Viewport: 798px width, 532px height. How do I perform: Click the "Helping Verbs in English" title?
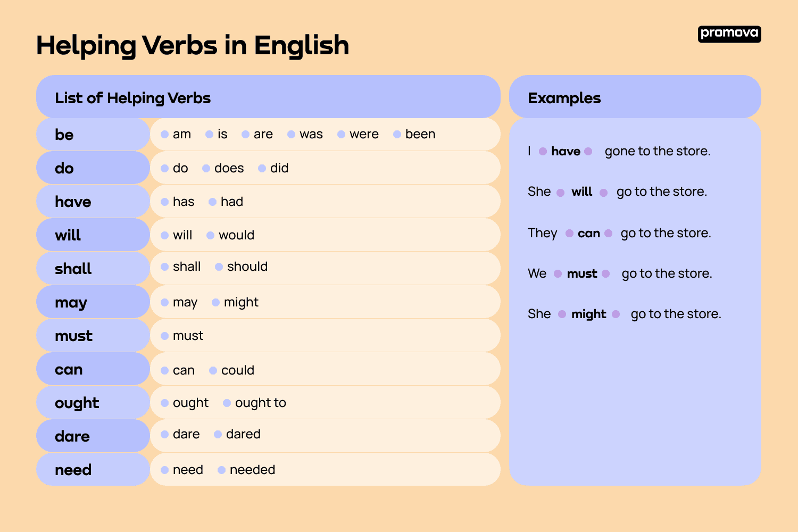[193, 45]
